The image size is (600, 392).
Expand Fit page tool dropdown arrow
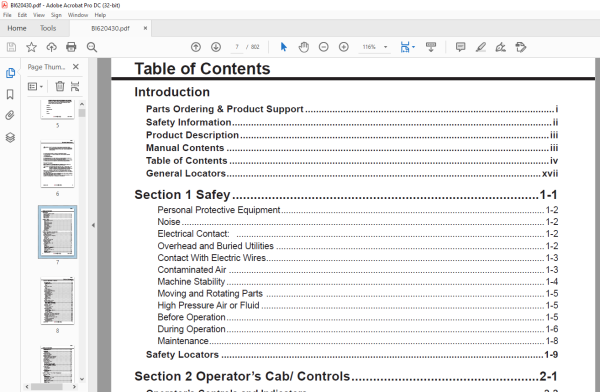(414, 47)
